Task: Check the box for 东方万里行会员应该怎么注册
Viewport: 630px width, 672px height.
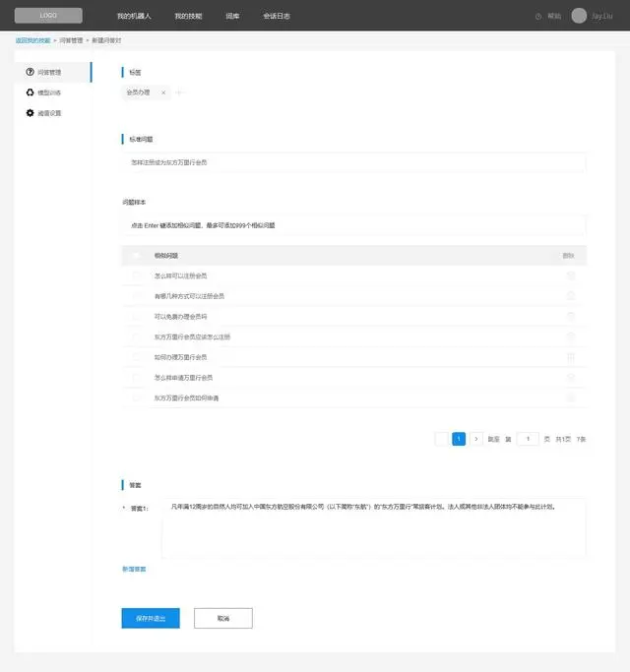Action: (x=137, y=336)
